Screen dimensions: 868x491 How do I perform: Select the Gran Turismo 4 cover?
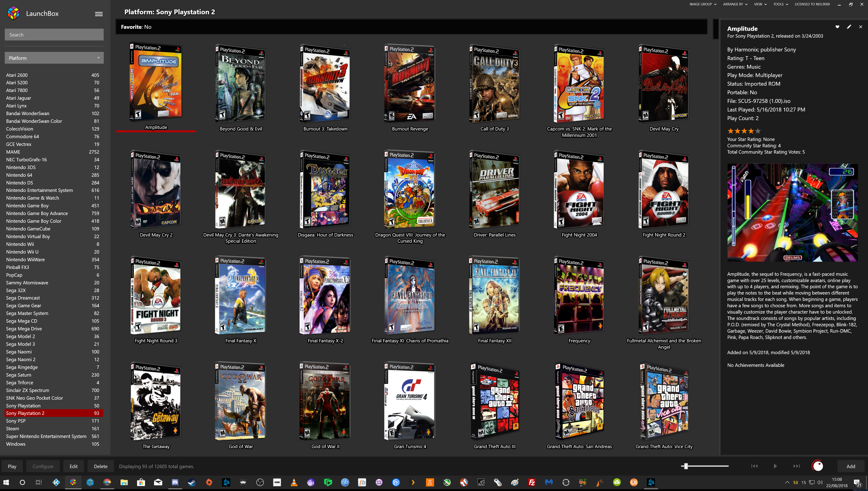(410, 401)
